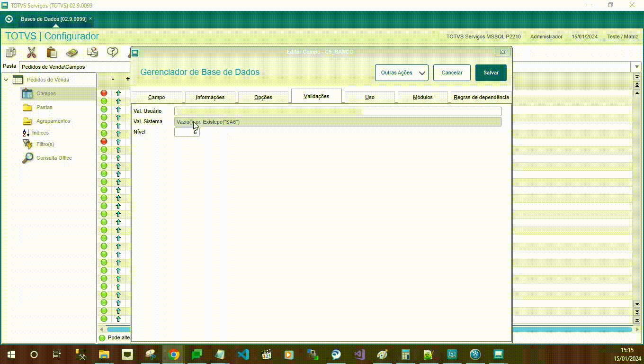644x364 pixels.
Task: Open Visual Studio Code from the taskbar
Action: (x=243, y=354)
